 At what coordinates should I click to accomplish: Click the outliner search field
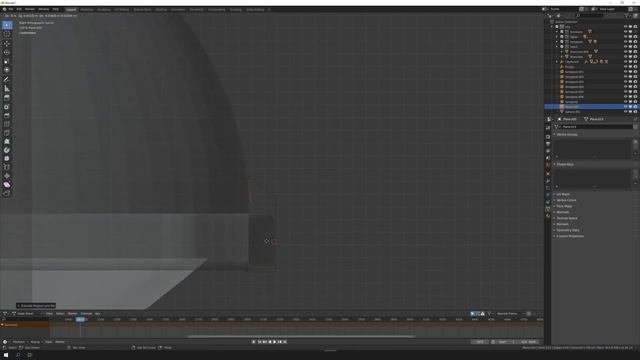tap(589, 16)
